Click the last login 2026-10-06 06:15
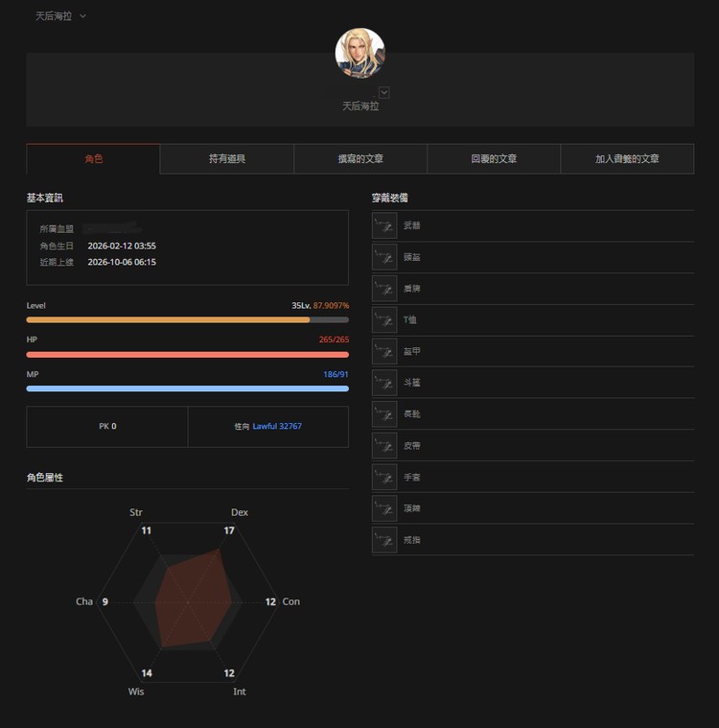Viewport: 719px width, 728px height. point(122,262)
